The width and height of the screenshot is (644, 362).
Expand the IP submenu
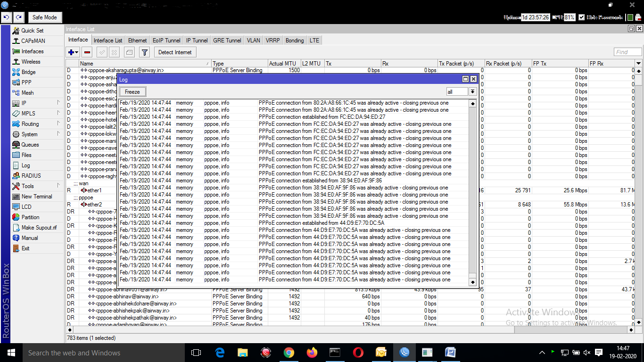tap(58, 102)
